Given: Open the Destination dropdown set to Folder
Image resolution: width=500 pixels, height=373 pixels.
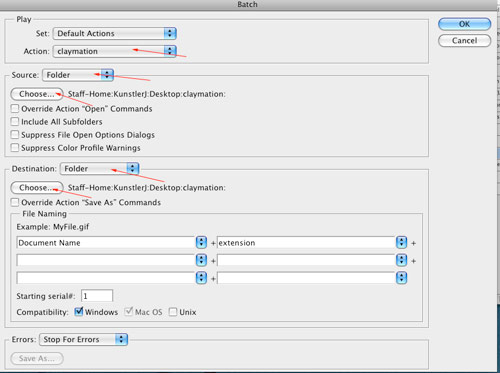Looking at the screenshot, I should click(99, 169).
